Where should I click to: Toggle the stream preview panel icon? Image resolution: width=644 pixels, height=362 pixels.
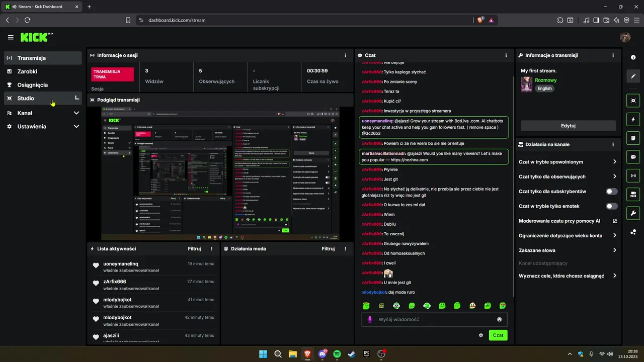click(633, 101)
